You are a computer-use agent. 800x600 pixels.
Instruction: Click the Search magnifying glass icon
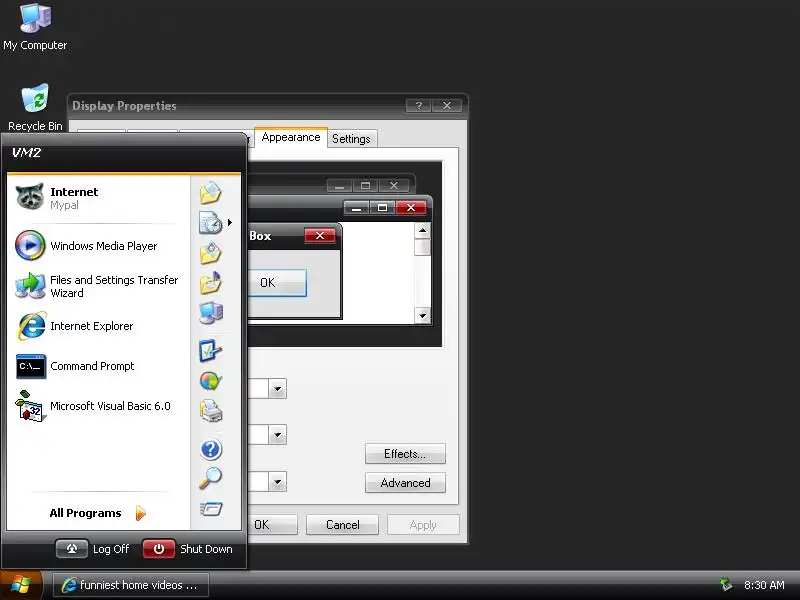(x=210, y=479)
